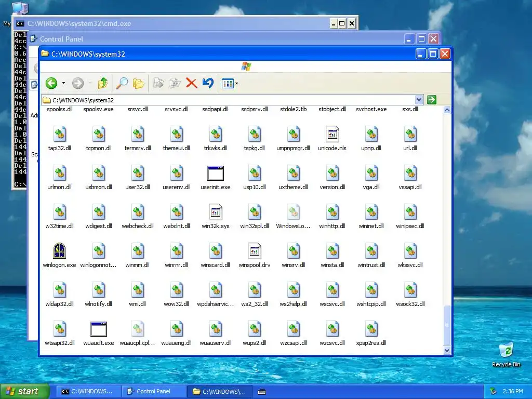Switch to cmd.exe taskbar button
This screenshot has width=532, height=399.
pos(88,391)
